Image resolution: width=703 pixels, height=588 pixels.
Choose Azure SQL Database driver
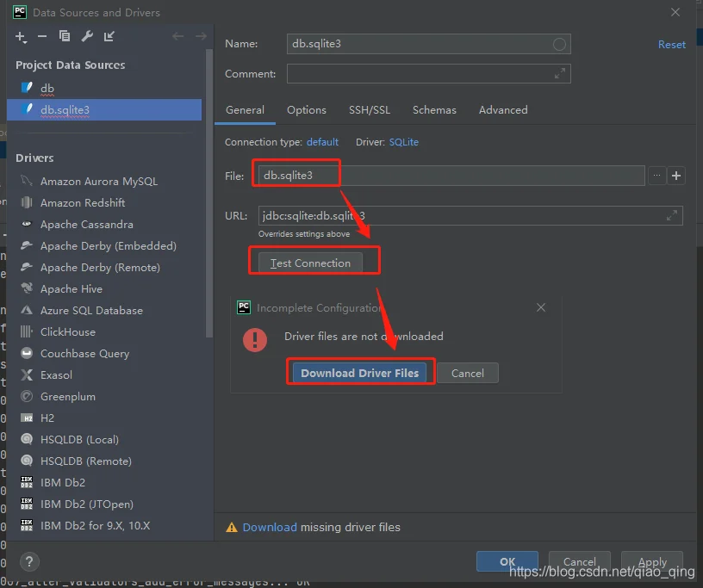[x=106, y=310]
